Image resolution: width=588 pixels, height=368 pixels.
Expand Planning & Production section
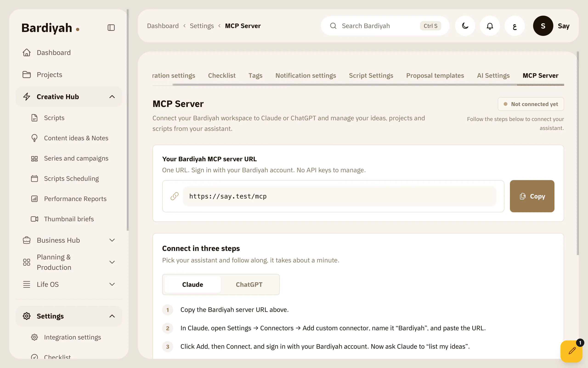pos(112,262)
